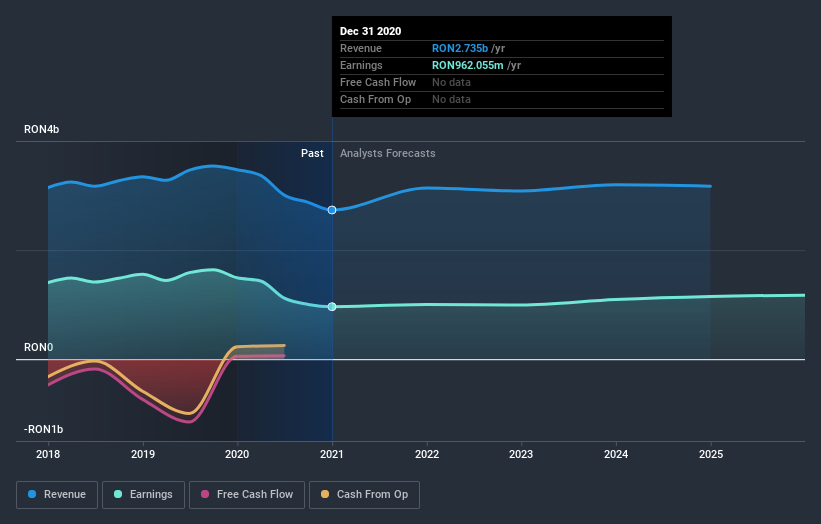Click the Dec 31 2020 tooltip date
821x524 pixels.
click(x=371, y=31)
